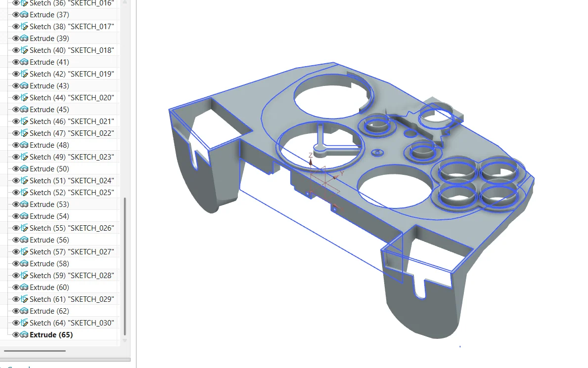This screenshot has height=368, width=588.
Task: Select the Extrude (50) row text
Action: tap(49, 168)
